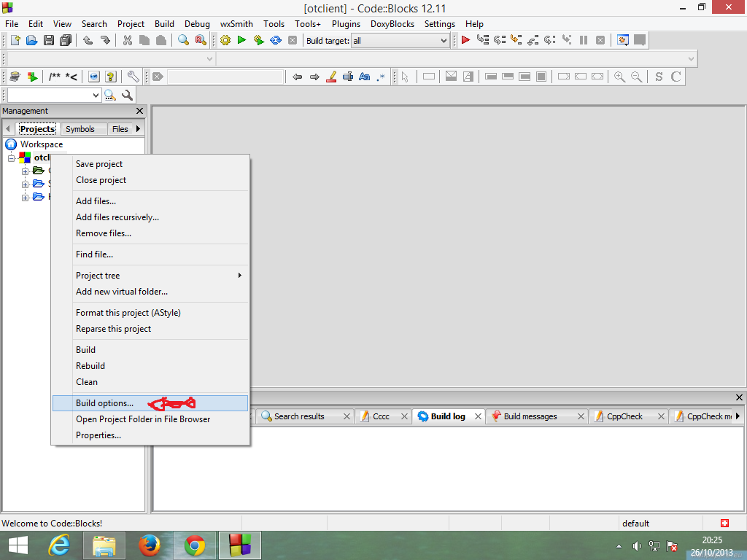747x560 pixels.
Task: Select the Workspace tree root
Action: point(41,144)
